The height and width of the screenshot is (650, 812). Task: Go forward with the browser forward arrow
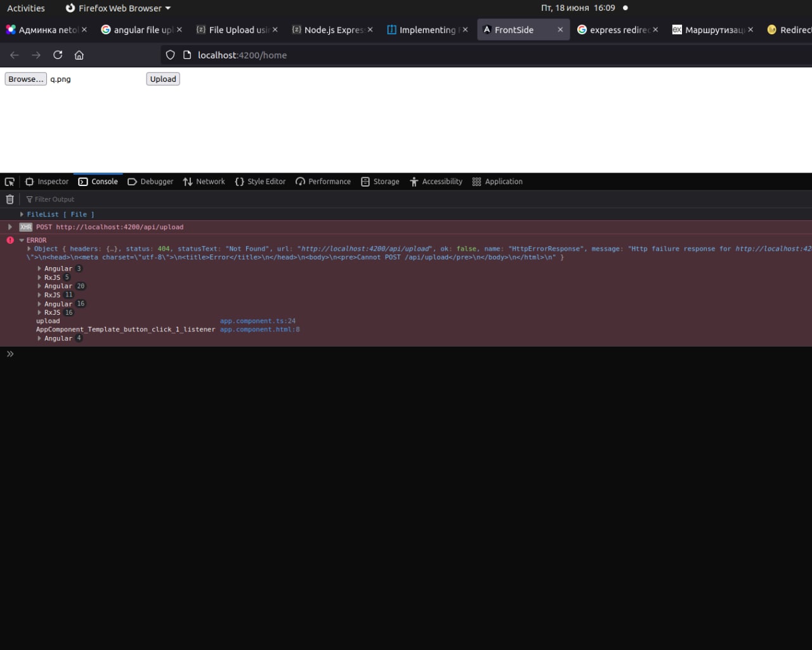(36, 55)
